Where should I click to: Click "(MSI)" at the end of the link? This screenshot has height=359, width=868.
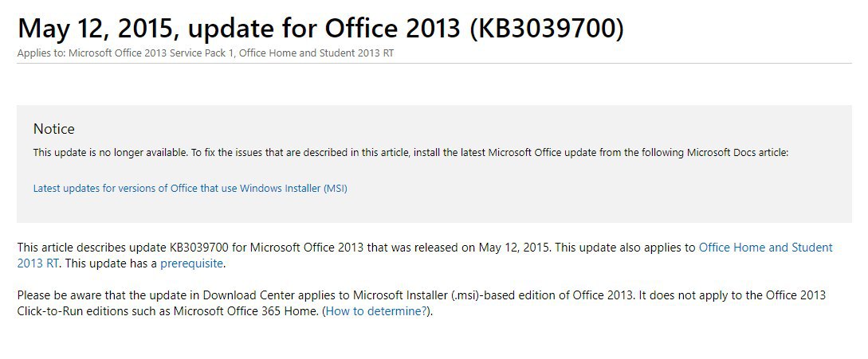click(x=336, y=188)
